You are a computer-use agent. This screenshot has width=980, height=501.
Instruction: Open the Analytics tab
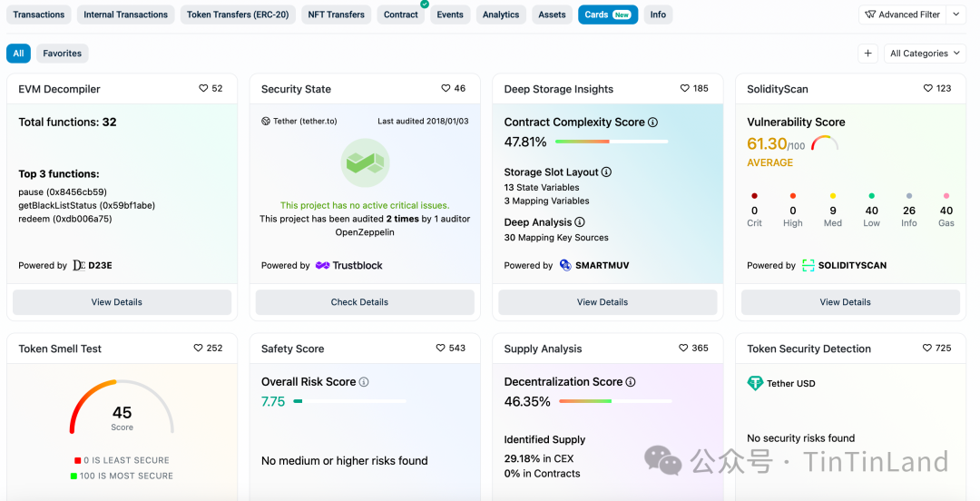click(x=501, y=15)
